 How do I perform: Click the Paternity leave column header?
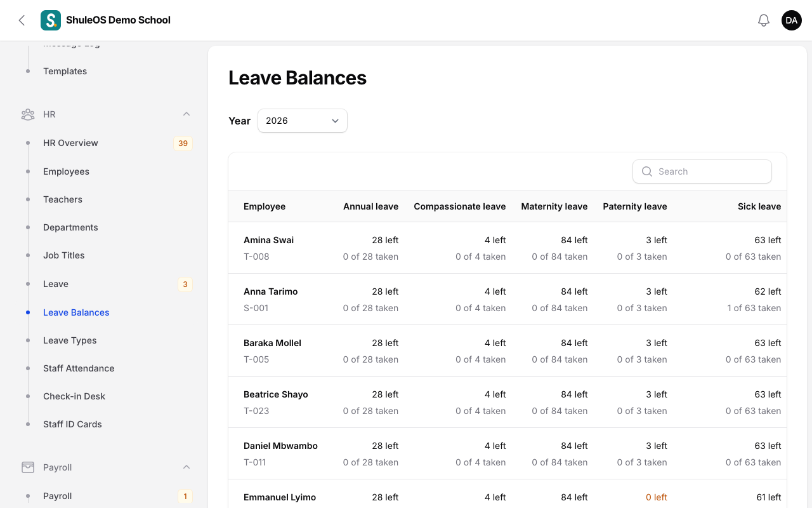tap(635, 206)
